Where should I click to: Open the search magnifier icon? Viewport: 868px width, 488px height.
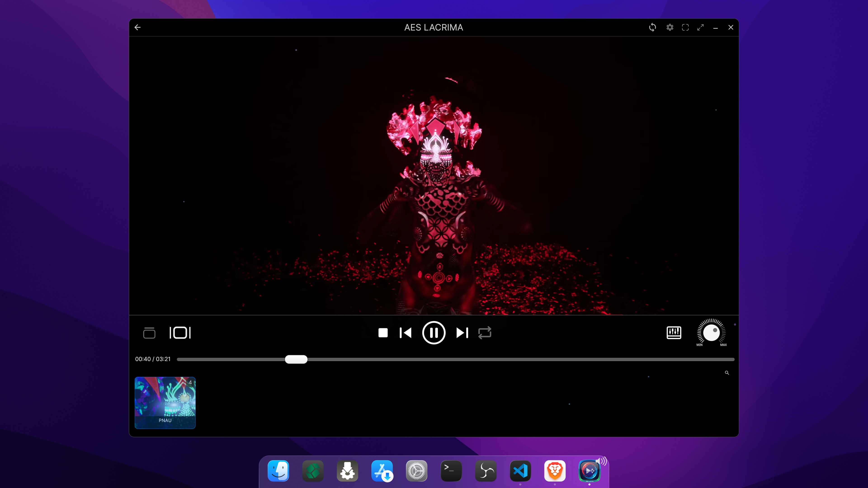coord(727,373)
